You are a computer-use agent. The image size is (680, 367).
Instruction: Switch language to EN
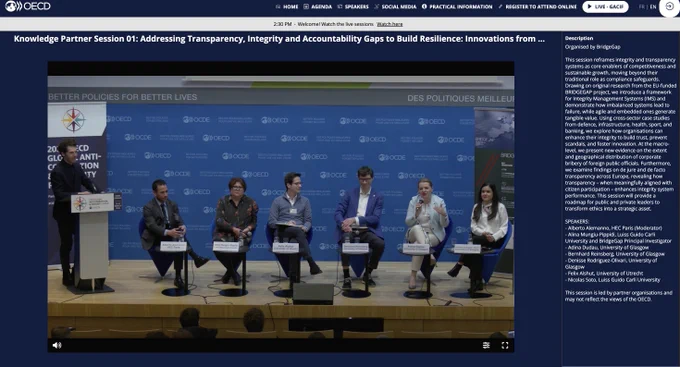pyautogui.click(x=653, y=7)
